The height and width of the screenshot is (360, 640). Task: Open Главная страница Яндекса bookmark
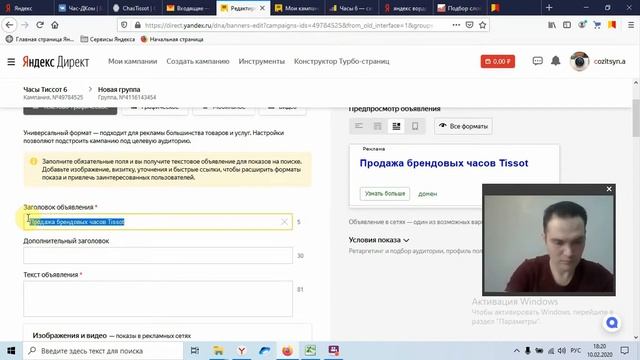tap(40, 39)
